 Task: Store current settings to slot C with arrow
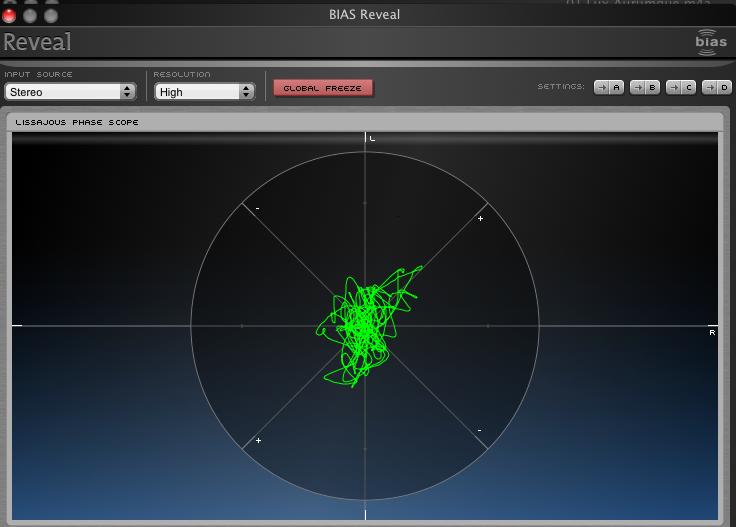[674, 88]
